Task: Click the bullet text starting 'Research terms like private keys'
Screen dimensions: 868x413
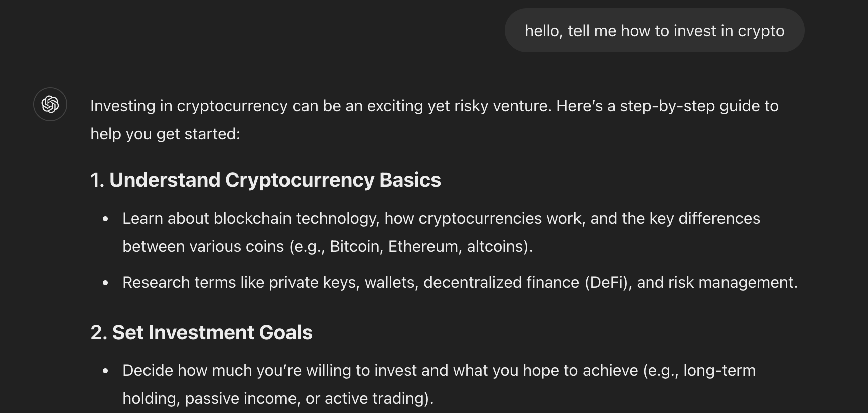Action: tap(460, 283)
